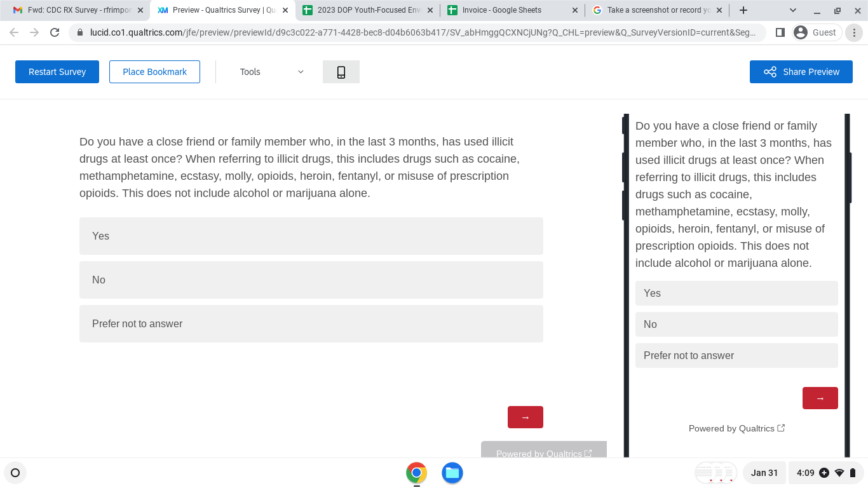Open the Guest profile icon
Image resolution: width=868 pixels, height=488 pixels.
point(817,32)
